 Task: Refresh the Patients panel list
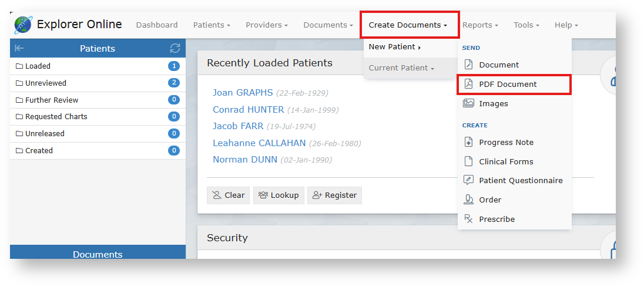click(175, 48)
